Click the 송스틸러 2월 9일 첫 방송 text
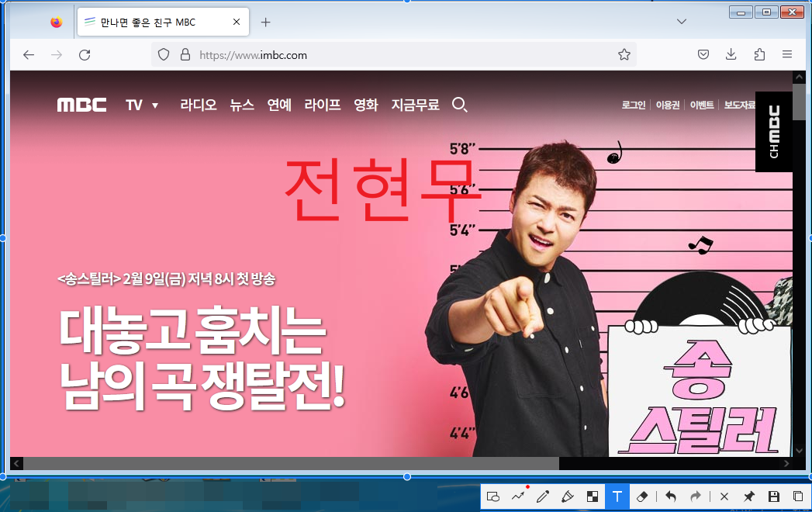The width and height of the screenshot is (812, 512). click(166, 278)
